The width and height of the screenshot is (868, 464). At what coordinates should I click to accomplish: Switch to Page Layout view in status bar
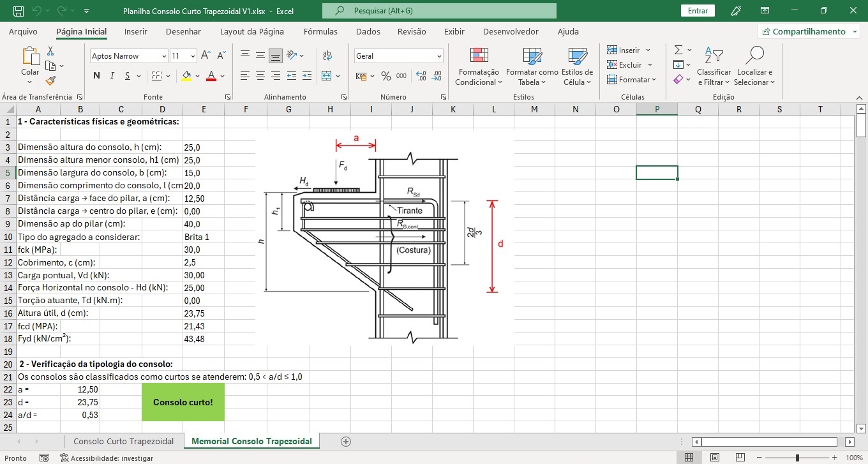[x=714, y=458]
